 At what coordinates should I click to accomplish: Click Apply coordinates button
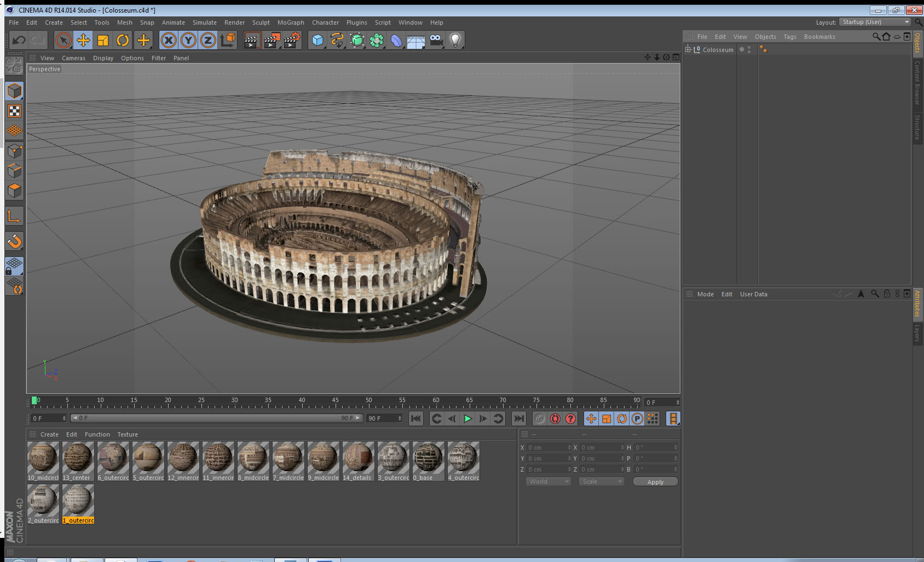[655, 482]
